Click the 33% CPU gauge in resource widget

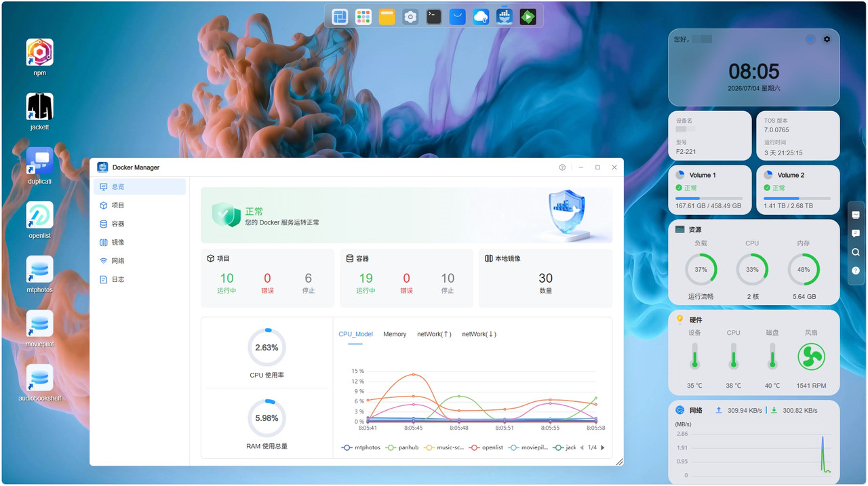(752, 269)
